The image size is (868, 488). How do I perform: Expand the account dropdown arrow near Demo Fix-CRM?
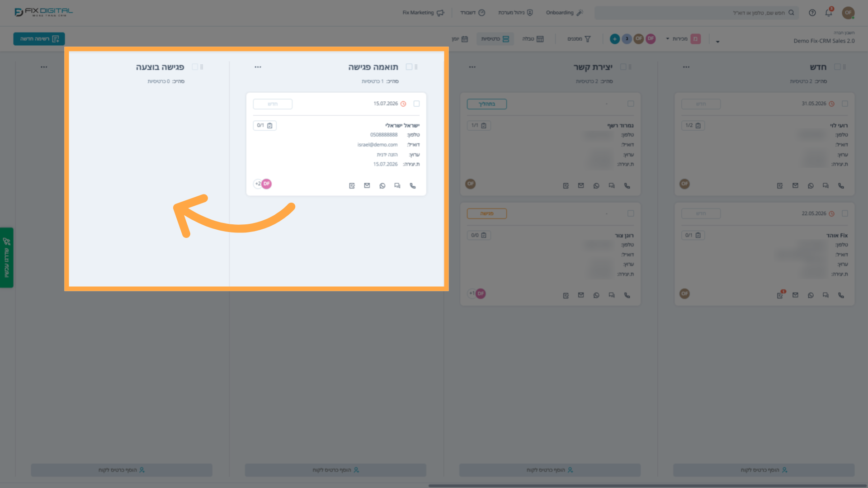tap(717, 42)
